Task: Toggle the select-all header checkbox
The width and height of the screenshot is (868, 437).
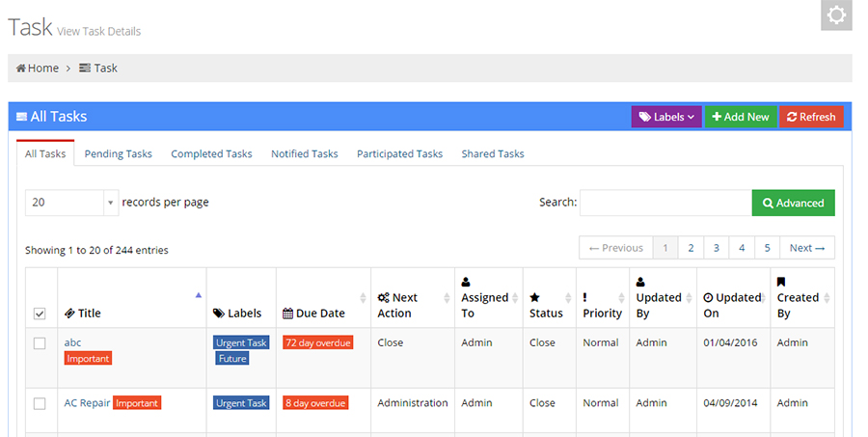Action: [x=40, y=314]
